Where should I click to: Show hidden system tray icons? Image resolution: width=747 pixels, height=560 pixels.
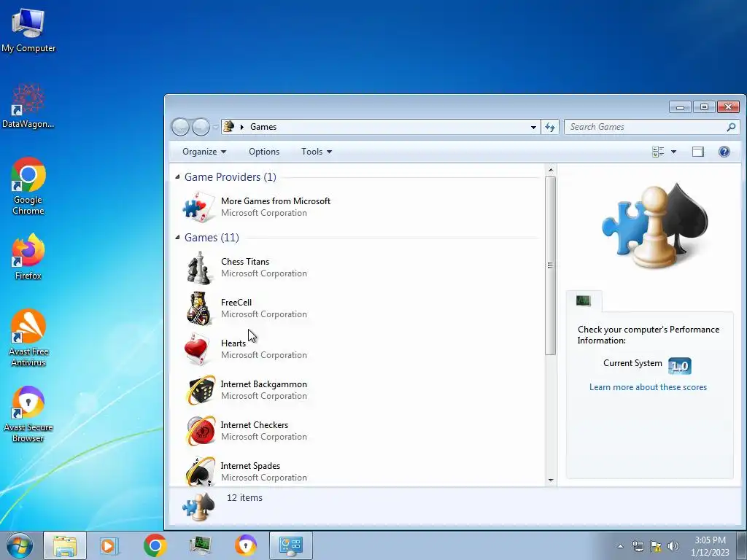click(620, 546)
